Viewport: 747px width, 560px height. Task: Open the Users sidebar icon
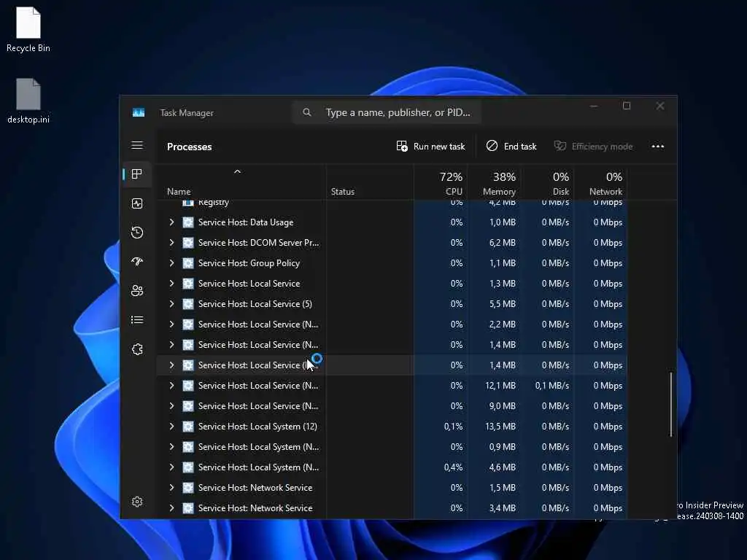pyautogui.click(x=137, y=290)
